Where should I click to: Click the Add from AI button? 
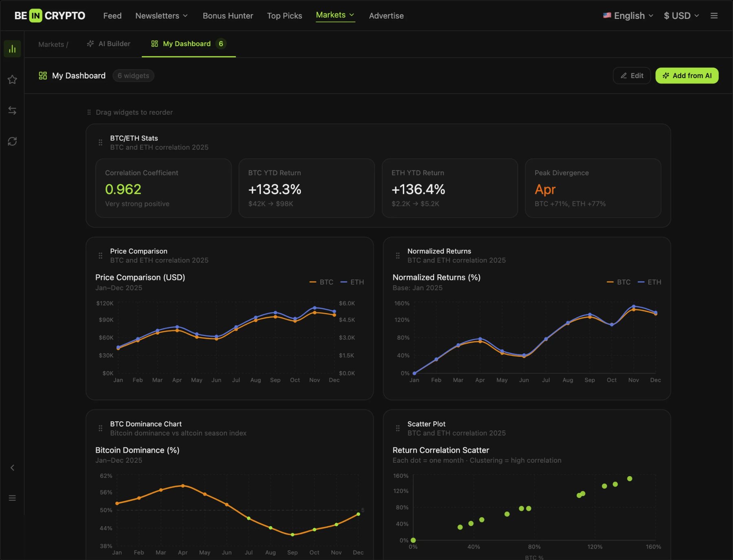[x=687, y=76]
